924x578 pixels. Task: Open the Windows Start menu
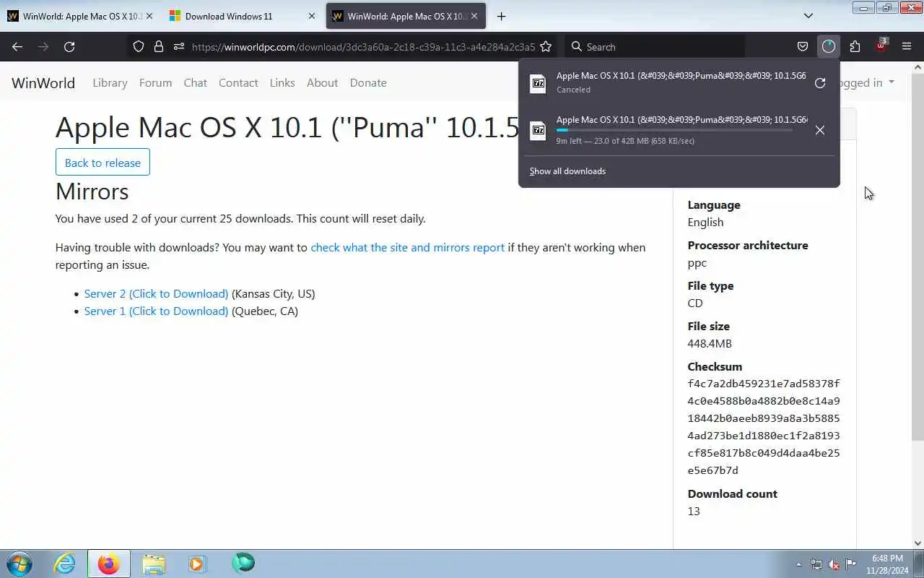pyautogui.click(x=19, y=564)
